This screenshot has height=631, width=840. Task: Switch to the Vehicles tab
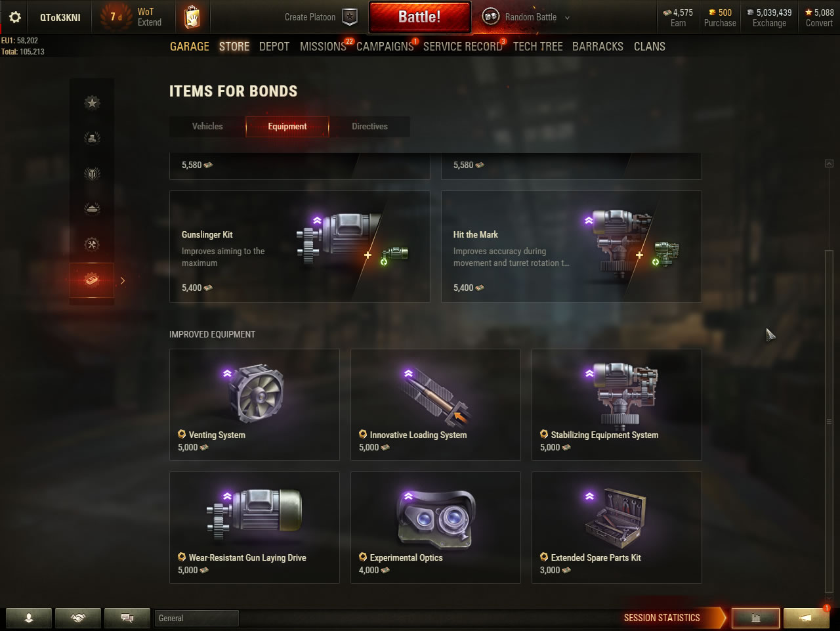[x=207, y=127]
